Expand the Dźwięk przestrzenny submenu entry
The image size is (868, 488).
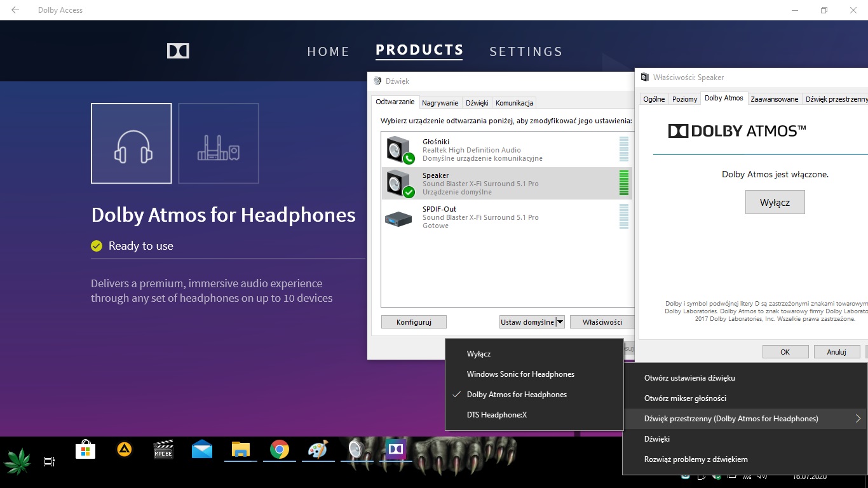pos(744,419)
